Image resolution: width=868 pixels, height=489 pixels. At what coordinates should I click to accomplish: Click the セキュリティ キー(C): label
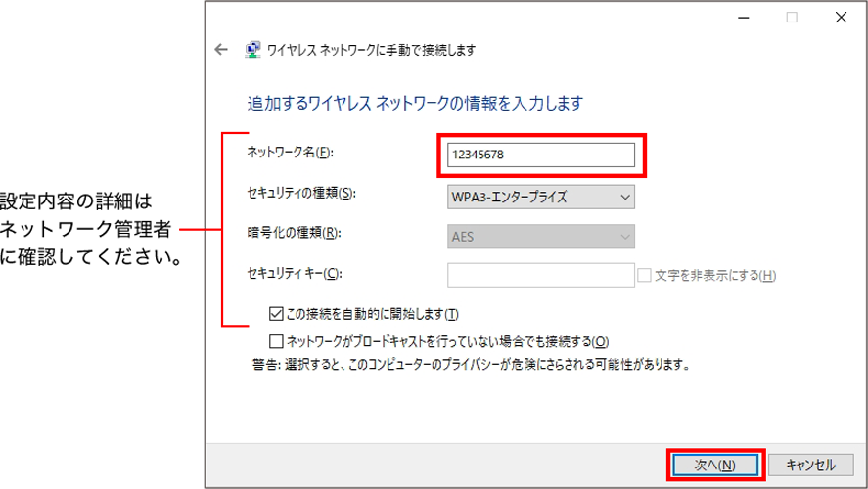click(x=295, y=273)
